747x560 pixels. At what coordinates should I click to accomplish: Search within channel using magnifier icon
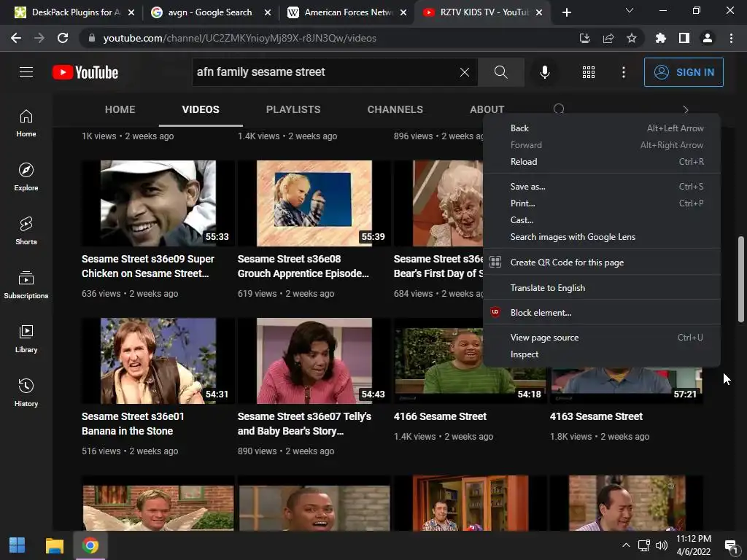559,109
